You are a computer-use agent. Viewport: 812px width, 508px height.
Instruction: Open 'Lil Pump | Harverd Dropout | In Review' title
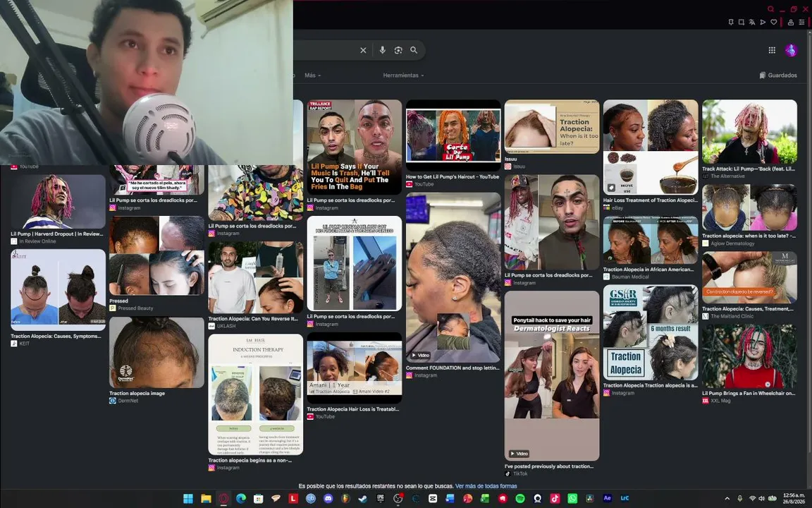tap(57, 234)
